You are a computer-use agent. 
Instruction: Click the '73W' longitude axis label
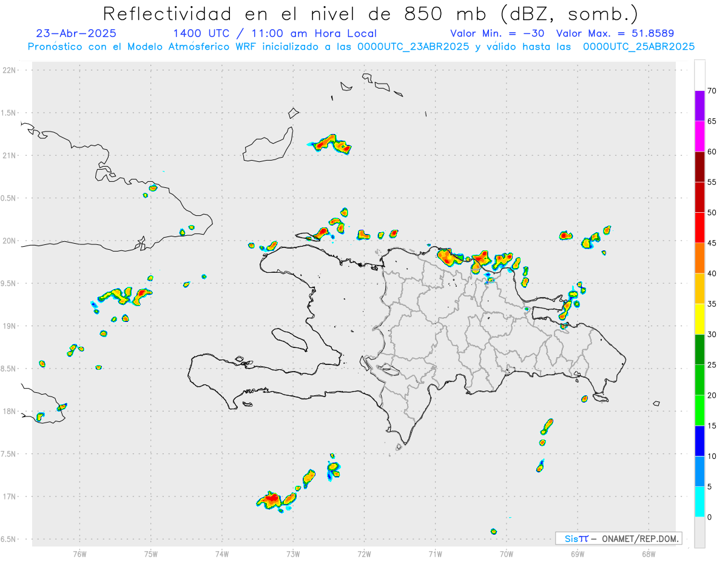(293, 554)
